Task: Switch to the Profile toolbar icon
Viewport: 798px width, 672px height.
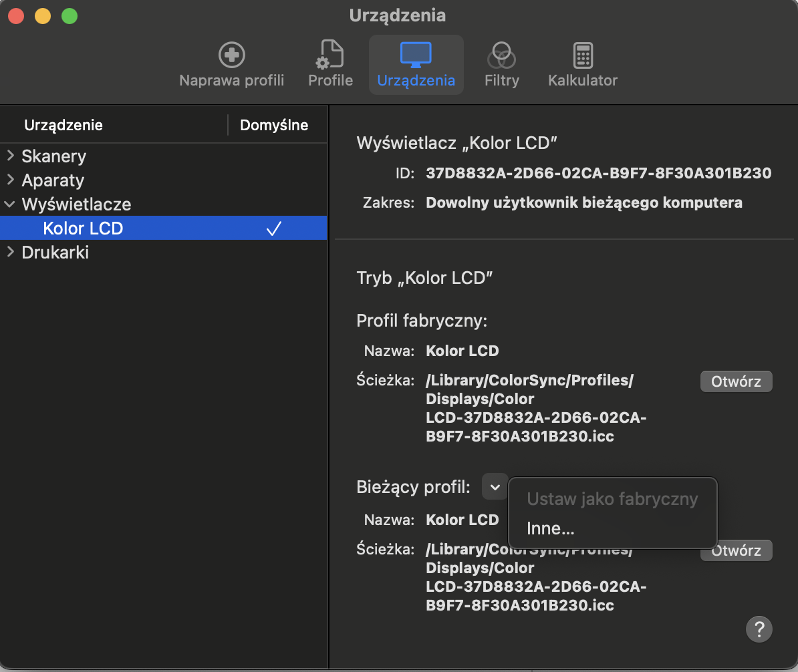Action: point(330,55)
